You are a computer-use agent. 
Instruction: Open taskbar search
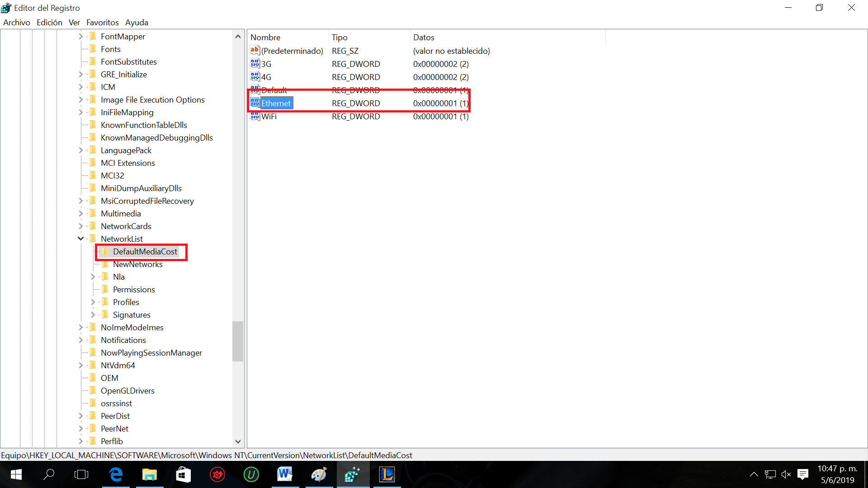pos(49,474)
